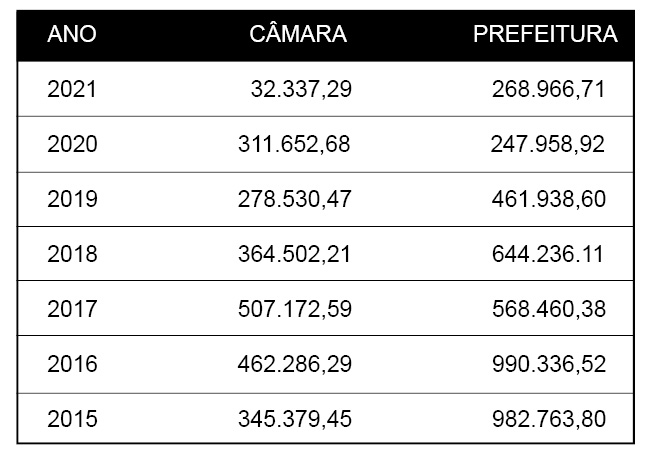
Task: Click the Câmara value 507.172,59
Action: [x=295, y=309]
